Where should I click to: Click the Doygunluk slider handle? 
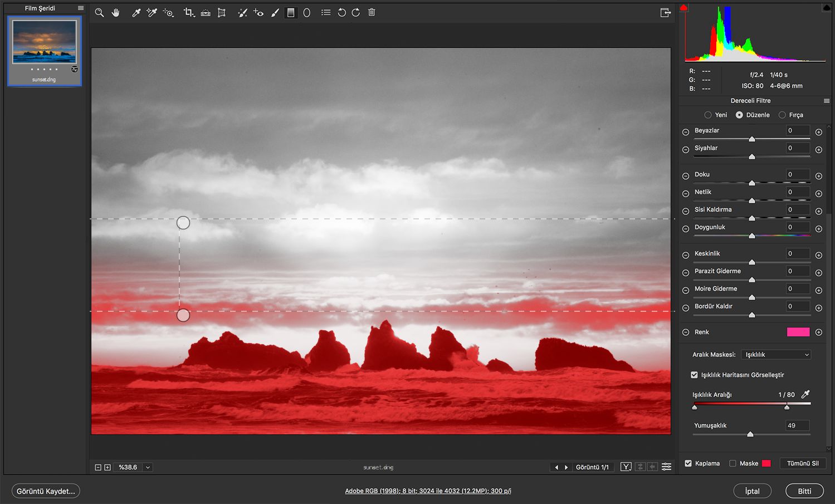[x=752, y=236]
